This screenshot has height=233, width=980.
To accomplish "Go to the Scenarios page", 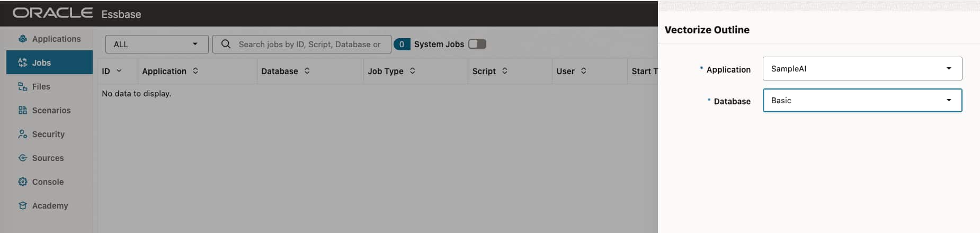I will click(51, 110).
